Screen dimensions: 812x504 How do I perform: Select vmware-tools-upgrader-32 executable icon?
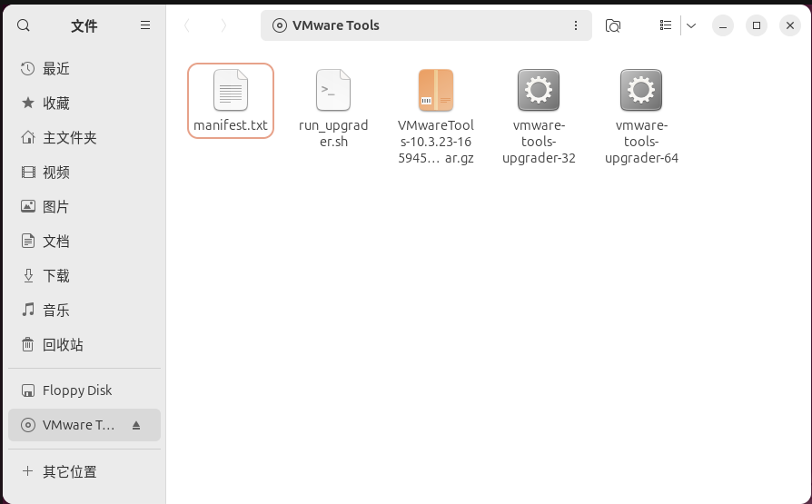click(x=539, y=90)
